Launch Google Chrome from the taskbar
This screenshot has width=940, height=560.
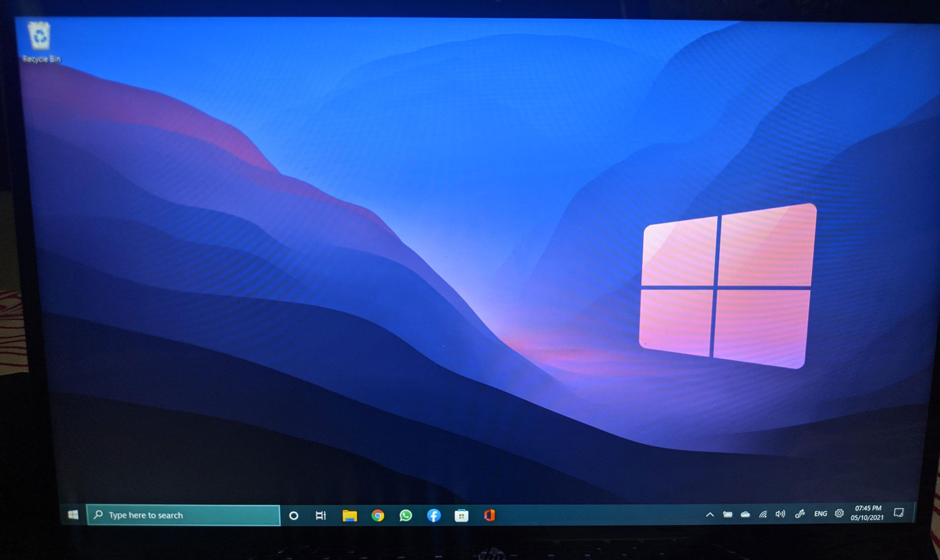[378, 515]
